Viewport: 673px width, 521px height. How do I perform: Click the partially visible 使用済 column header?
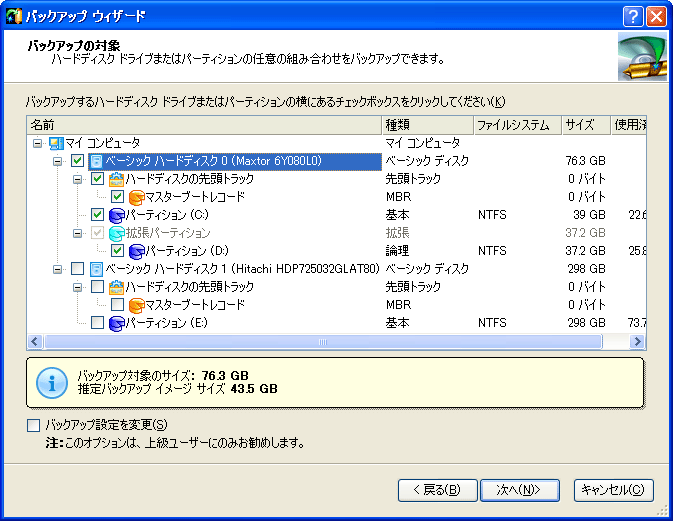pyautogui.click(x=628, y=125)
